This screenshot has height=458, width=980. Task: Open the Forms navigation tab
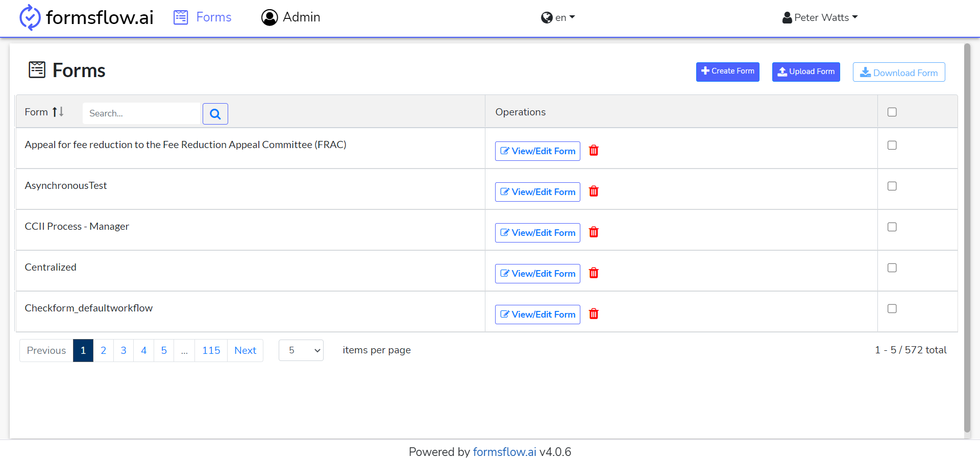[203, 17]
